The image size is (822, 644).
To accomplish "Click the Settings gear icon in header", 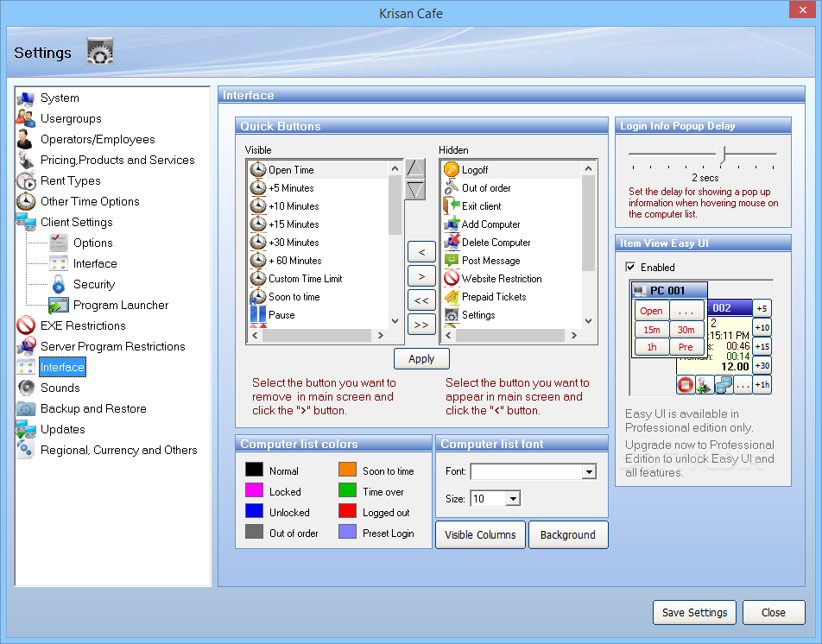I will (x=99, y=51).
